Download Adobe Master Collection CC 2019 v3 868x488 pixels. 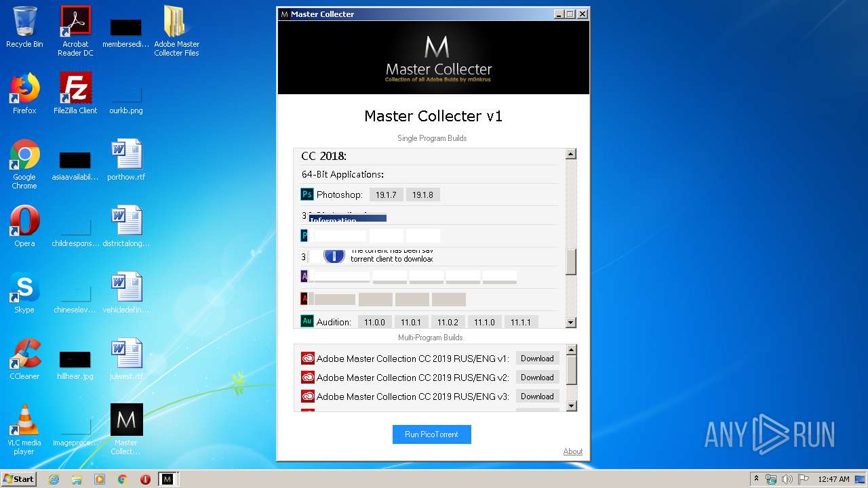click(537, 396)
